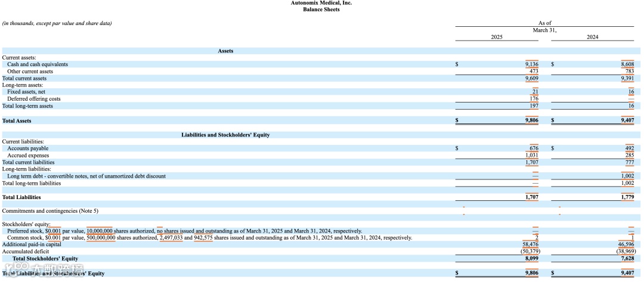Viewport: 644px width, 282px height.
Task: Click the deferred offering costs value '176'
Action: [x=534, y=99]
